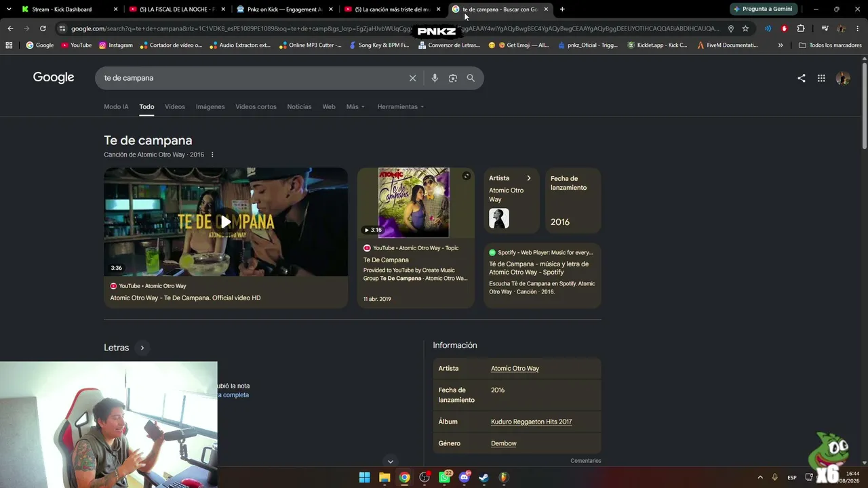Go back using the browser back arrow
868x488 pixels.
(x=10, y=28)
